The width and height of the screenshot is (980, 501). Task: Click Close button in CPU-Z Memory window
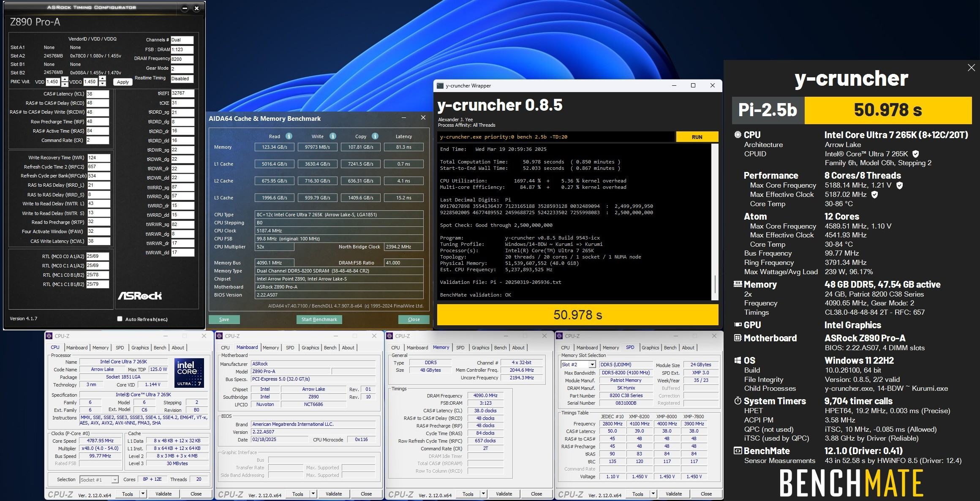(x=536, y=493)
